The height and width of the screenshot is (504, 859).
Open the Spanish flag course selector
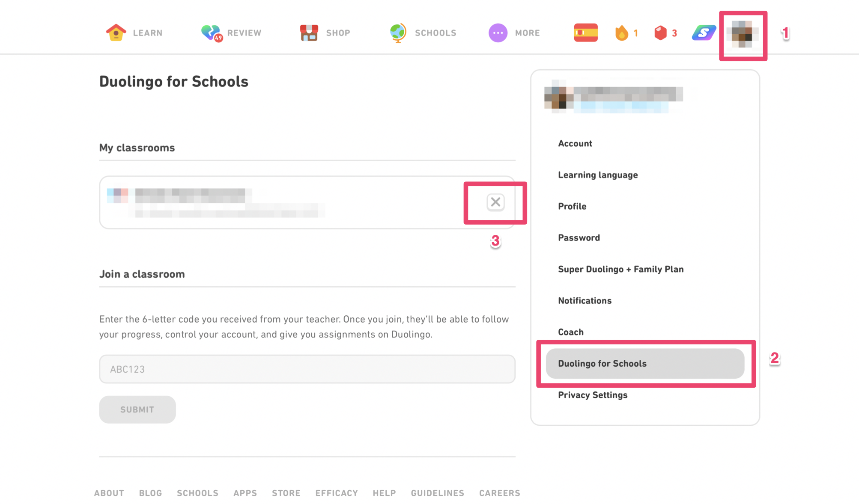(585, 33)
